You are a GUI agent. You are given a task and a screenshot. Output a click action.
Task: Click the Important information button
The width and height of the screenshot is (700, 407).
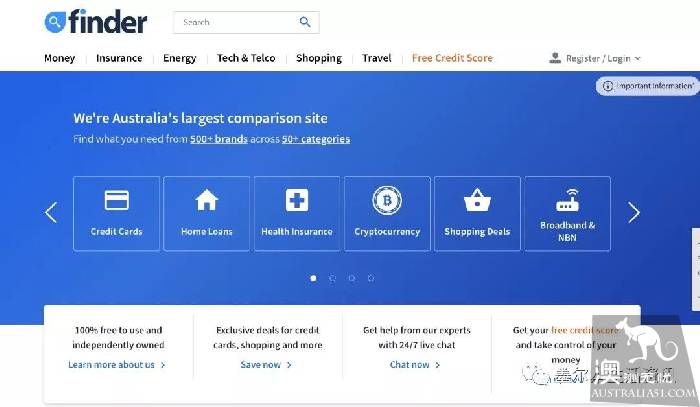(648, 86)
